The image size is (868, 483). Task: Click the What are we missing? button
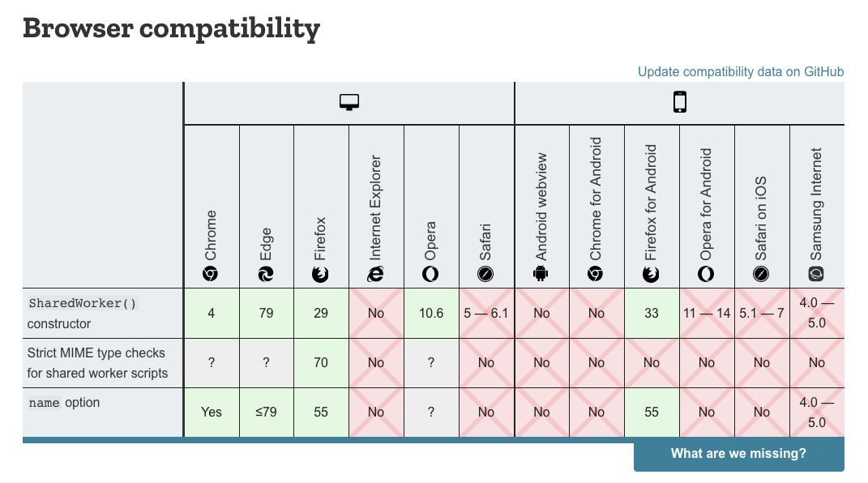739,454
